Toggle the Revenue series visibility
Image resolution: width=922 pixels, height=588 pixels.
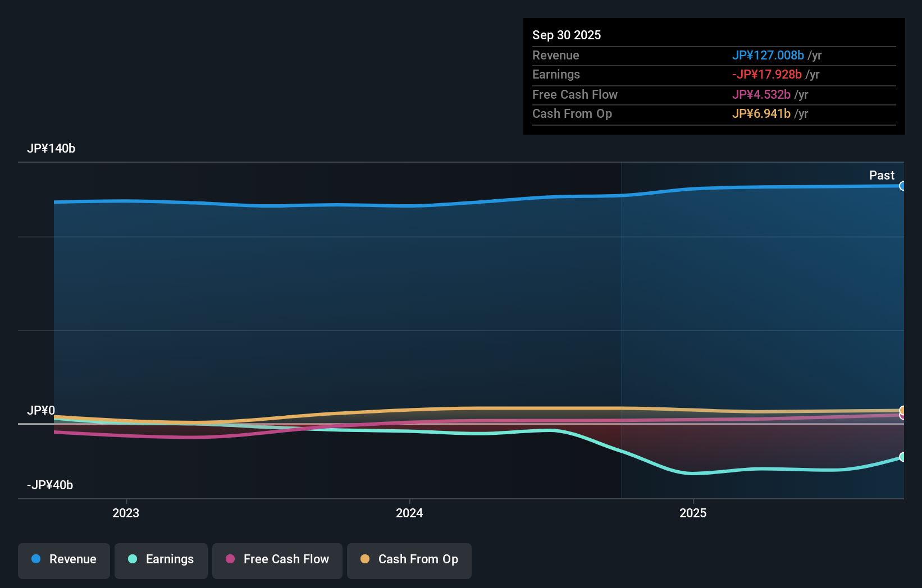[x=63, y=561]
